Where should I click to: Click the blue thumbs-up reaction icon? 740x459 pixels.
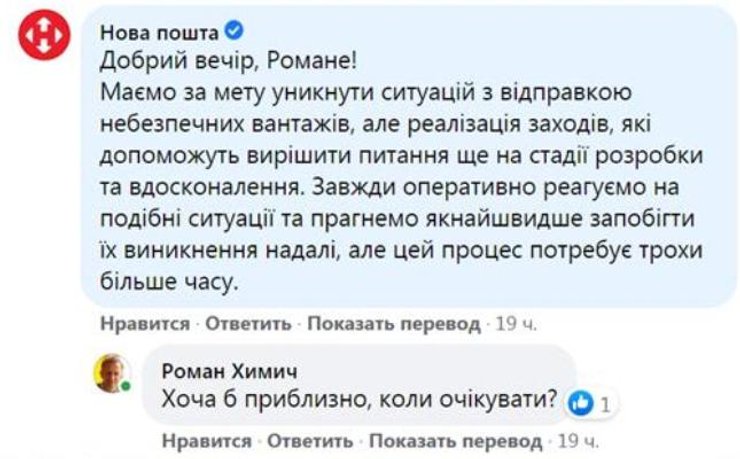coord(578,403)
